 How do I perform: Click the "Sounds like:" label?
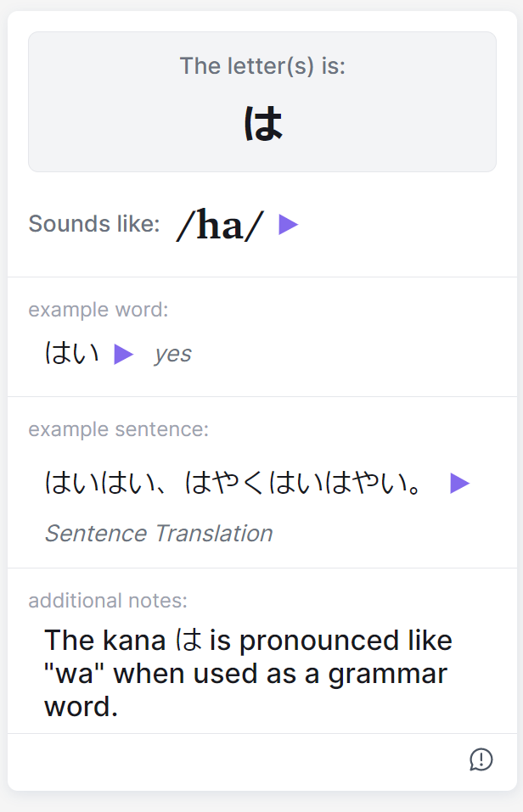94,224
